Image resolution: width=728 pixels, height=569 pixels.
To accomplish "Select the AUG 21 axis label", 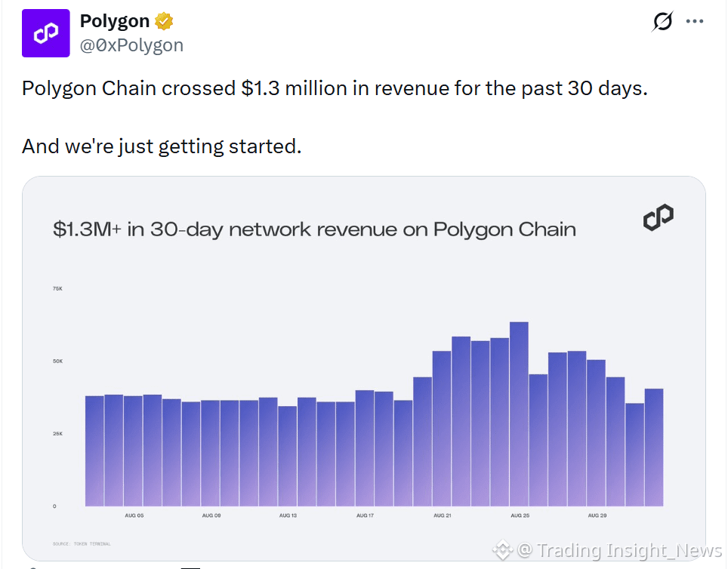I will (x=443, y=515).
